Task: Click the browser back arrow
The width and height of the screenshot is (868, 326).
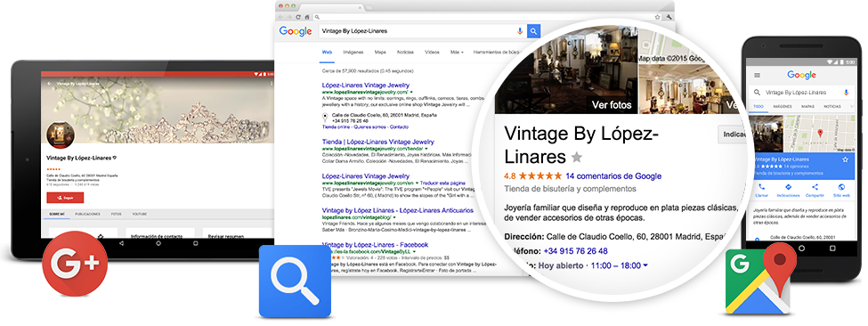Action: 280,17
